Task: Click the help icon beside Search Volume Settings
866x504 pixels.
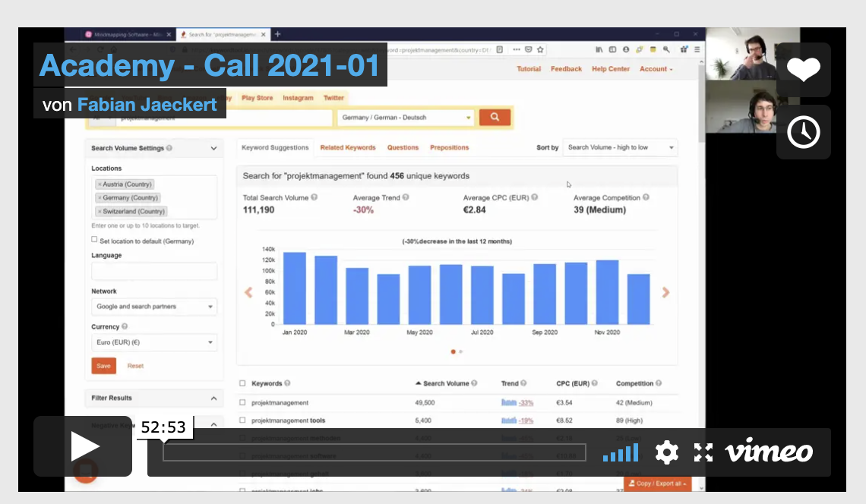Action: click(169, 148)
